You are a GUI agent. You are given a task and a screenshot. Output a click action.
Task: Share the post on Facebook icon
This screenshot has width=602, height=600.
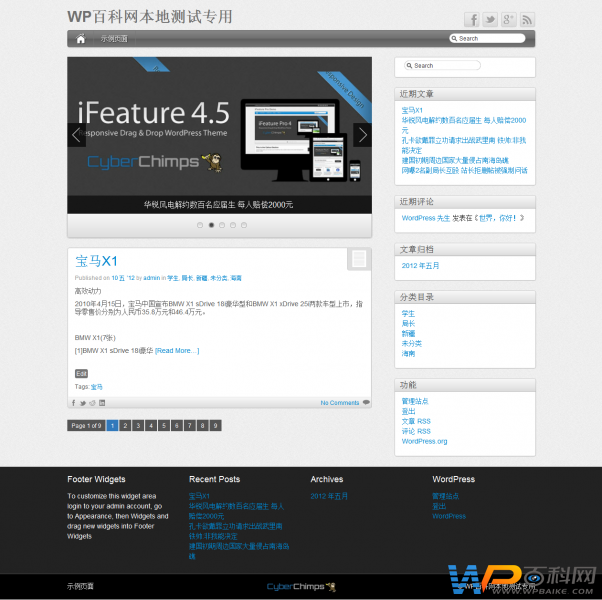click(x=73, y=403)
